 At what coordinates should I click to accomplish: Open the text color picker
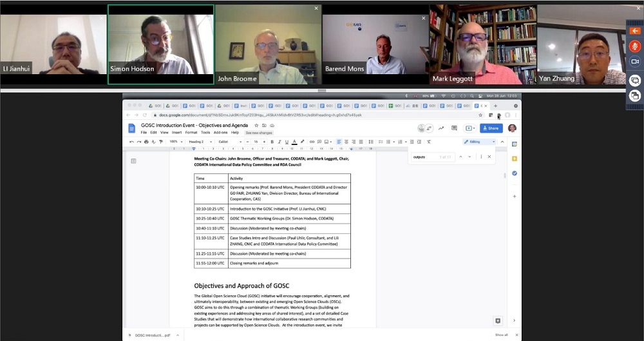pyautogui.click(x=294, y=142)
